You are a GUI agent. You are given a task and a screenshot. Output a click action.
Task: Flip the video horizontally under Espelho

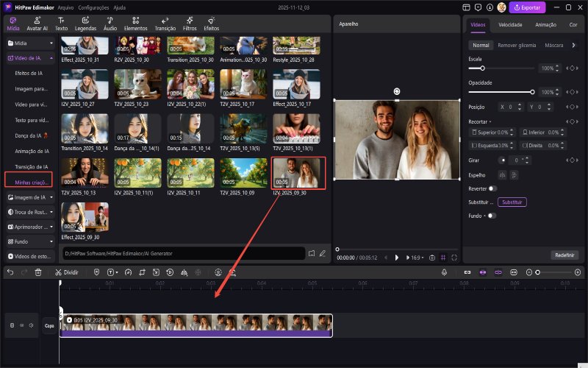pyautogui.click(x=502, y=174)
